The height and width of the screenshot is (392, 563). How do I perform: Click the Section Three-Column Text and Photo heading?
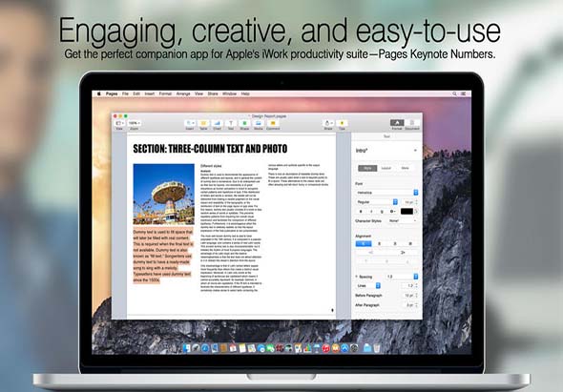(x=210, y=149)
